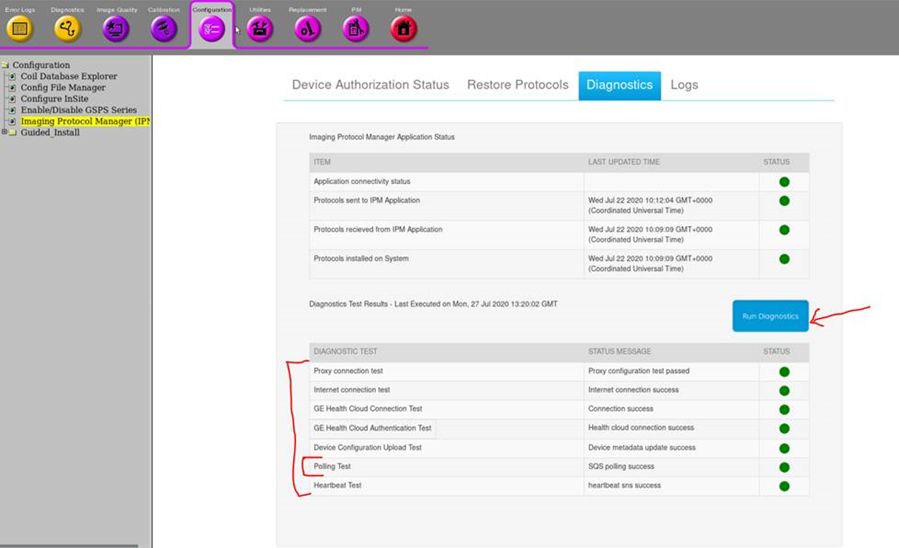Click the LAST UPDATED TIME column header
Screen dimensions: 899x548
pyautogui.click(x=624, y=162)
